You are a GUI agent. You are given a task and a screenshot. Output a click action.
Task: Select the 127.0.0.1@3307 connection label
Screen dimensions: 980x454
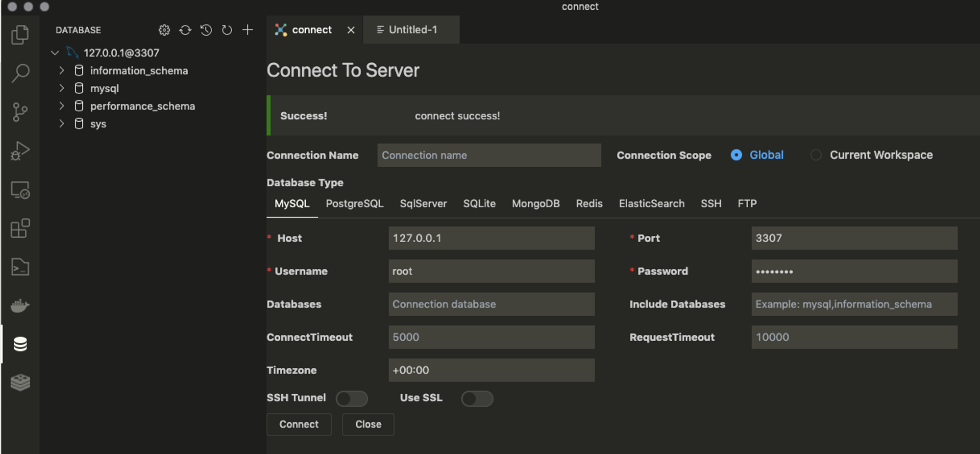click(x=122, y=52)
